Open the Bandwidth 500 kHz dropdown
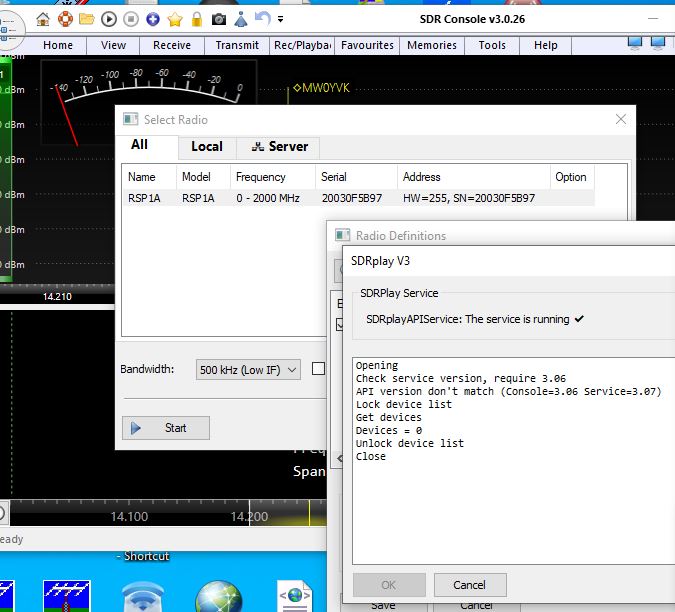The image size is (675, 612). point(248,369)
